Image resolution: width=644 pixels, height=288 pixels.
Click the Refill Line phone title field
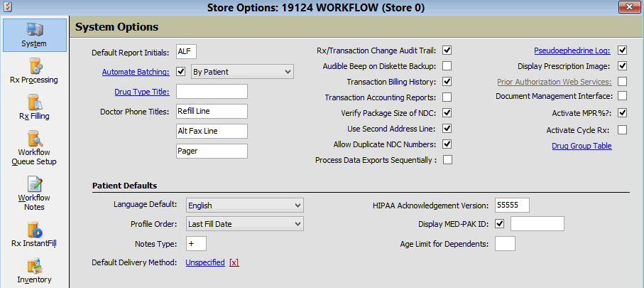[212, 111]
